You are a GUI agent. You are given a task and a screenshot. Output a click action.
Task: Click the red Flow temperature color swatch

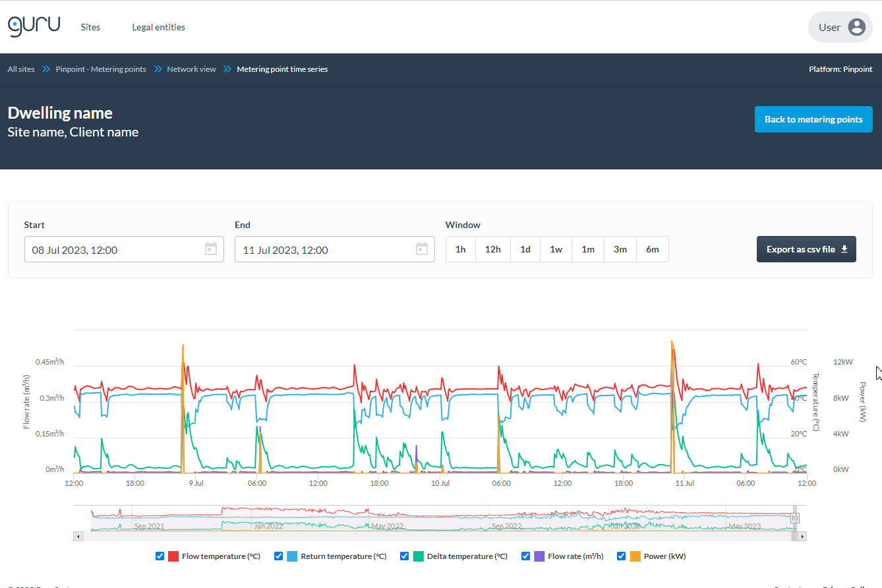(173, 556)
